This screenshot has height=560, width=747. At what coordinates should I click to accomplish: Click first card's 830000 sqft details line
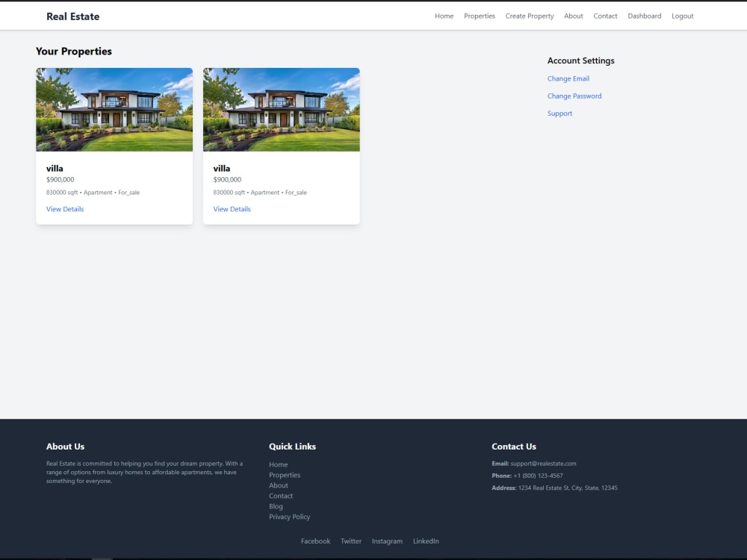pyautogui.click(x=93, y=193)
